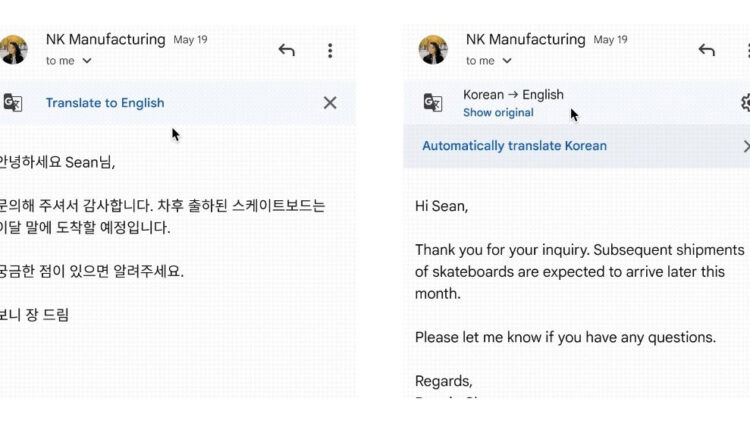This screenshot has width=750, height=430.
Task: Click the Korean → English language label
Action: tap(513, 95)
